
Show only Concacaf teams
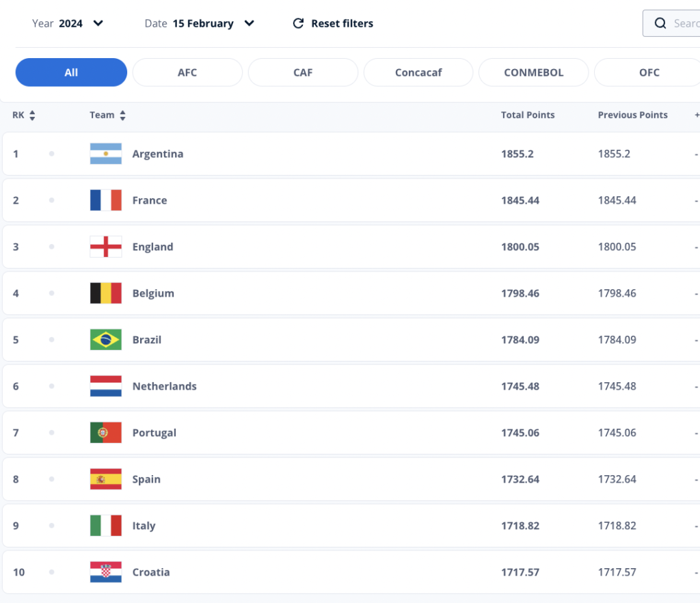pos(418,72)
